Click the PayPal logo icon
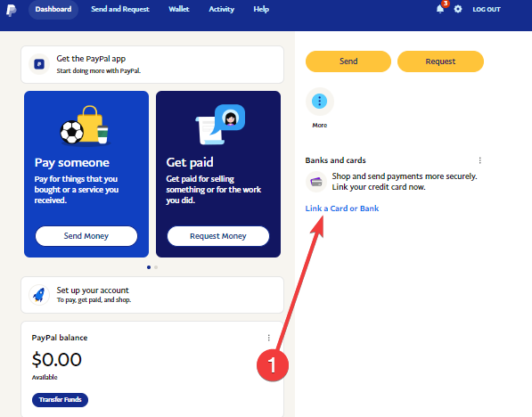Viewport: 532px width, 417px height. [12, 10]
